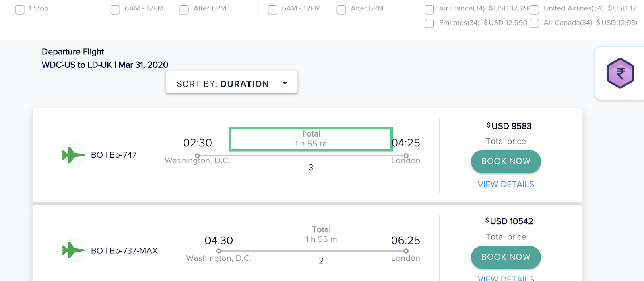
Task: Click the sort dropdown arrow icon
Action: [x=285, y=83]
